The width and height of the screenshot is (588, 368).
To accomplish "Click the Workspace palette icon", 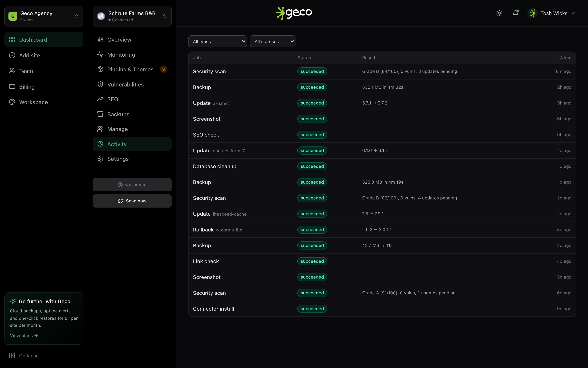I will 12,102.
